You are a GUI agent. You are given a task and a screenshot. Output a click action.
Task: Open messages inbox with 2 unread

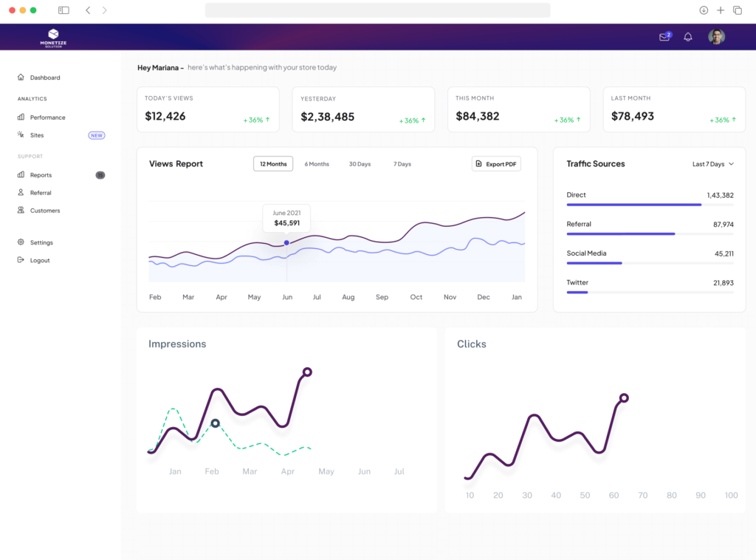[664, 36]
